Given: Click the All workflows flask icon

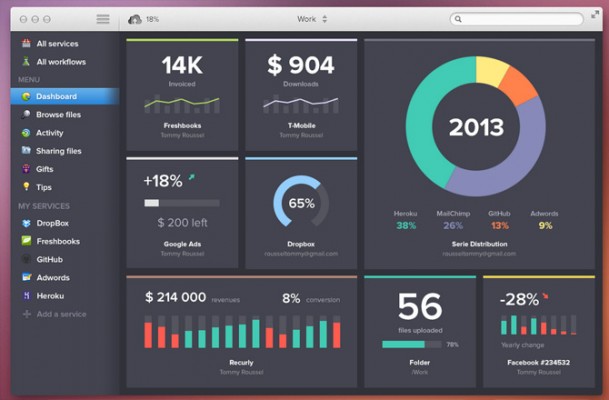Looking at the screenshot, I should [x=26, y=61].
